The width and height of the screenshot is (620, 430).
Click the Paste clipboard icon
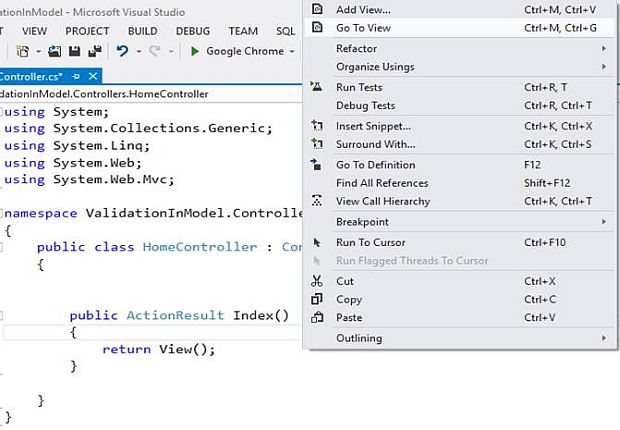pyautogui.click(x=317, y=317)
